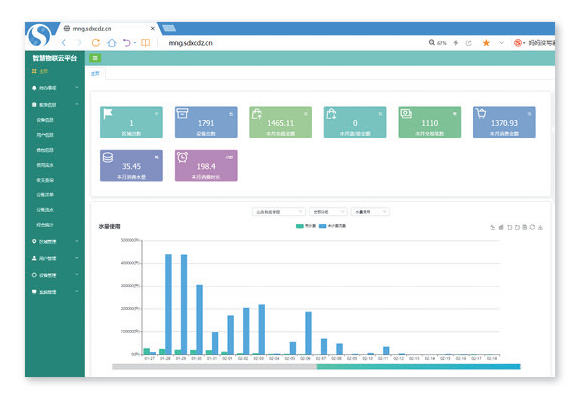
Task: Click the purple undo closed-tab icon
Action: click(x=127, y=43)
